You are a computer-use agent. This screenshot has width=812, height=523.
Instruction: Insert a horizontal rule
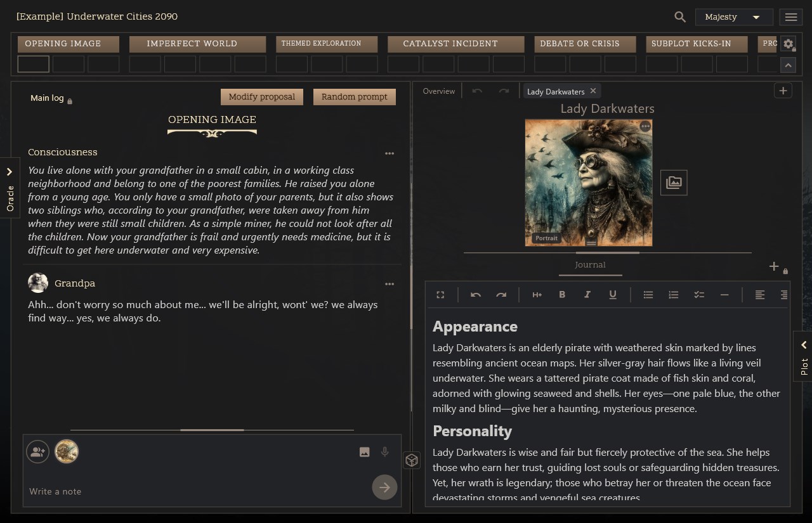pos(724,295)
